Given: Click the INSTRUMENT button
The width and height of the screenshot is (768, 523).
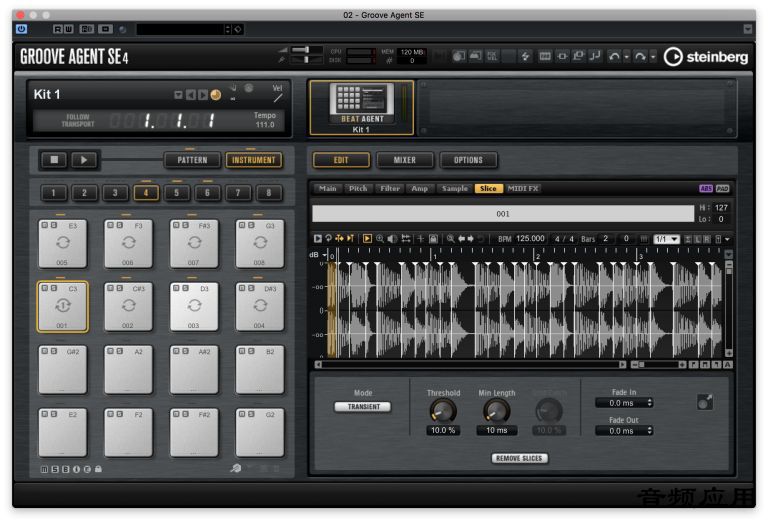Looking at the screenshot, I should [253, 160].
